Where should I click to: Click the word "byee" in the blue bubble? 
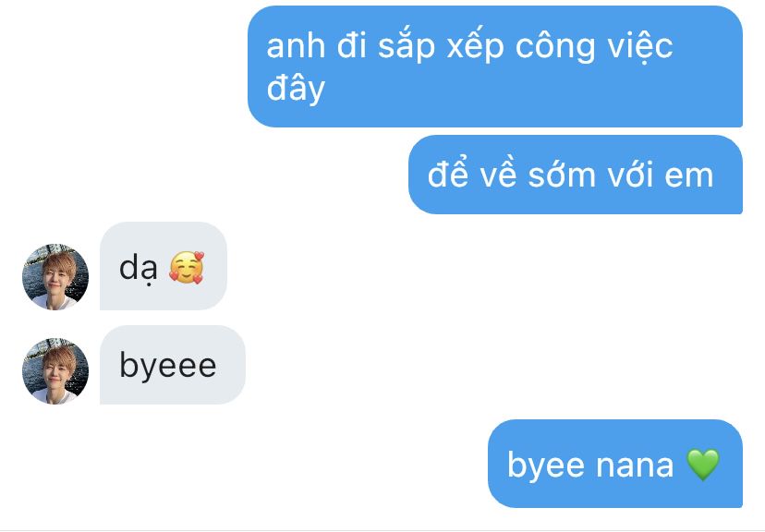point(546,465)
